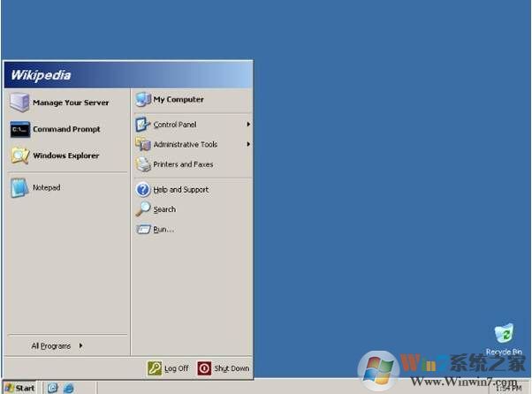Click the Log Off button
This screenshot has width=532, height=394.
168,368
